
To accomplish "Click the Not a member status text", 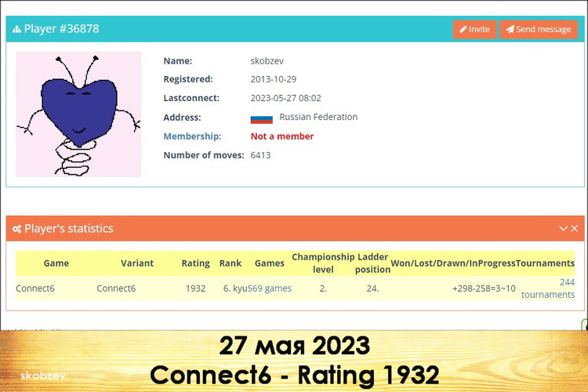I will (281, 136).
